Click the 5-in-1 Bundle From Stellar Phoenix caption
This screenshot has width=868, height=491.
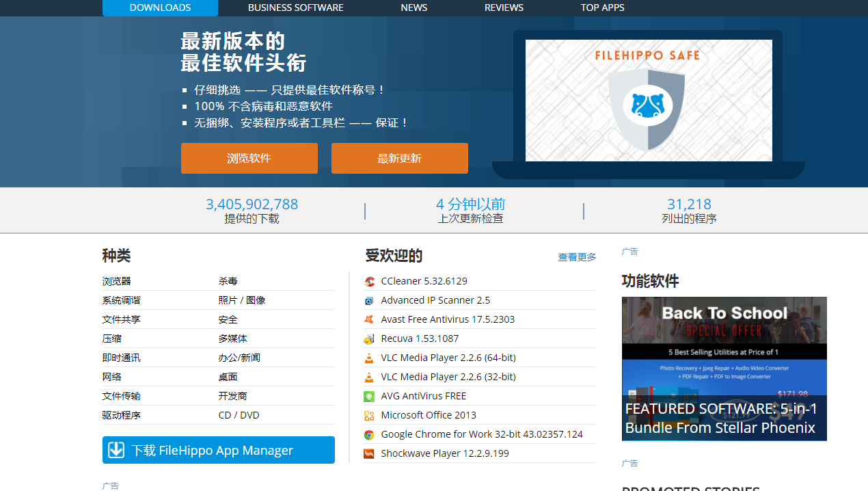point(721,418)
